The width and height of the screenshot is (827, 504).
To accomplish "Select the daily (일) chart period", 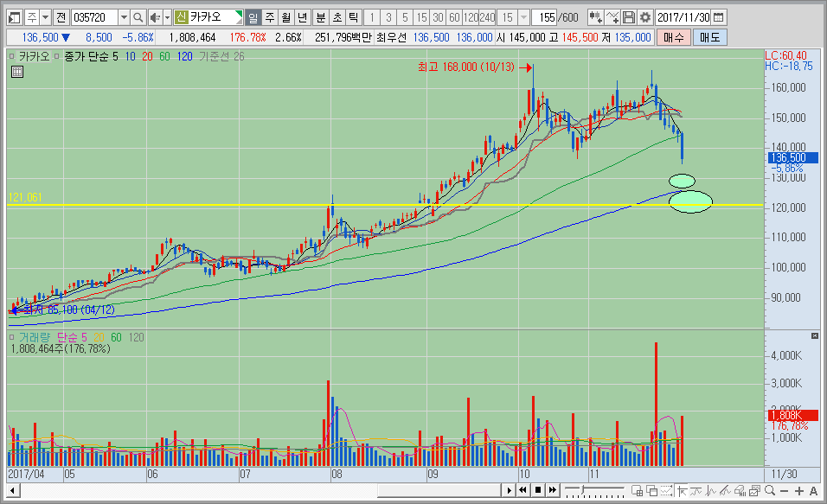I will (x=253, y=17).
